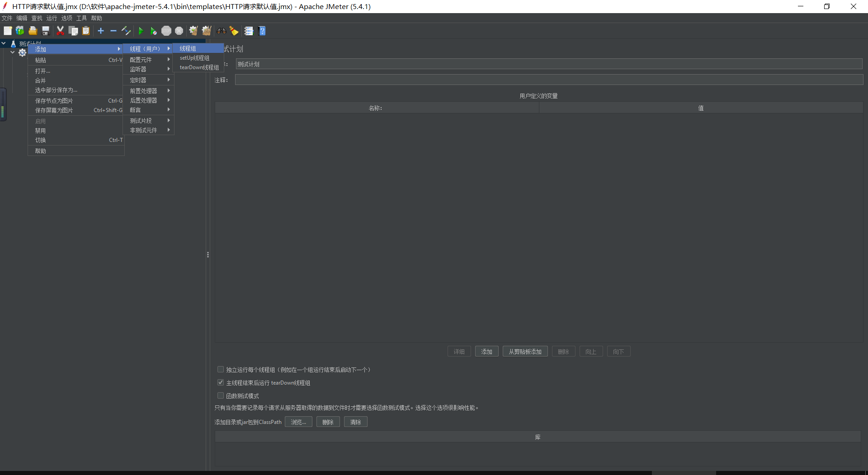Uncheck 主线程结束后运行 tearDown线程组
The height and width of the screenshot is (475, 868).
tap(221, 382)
